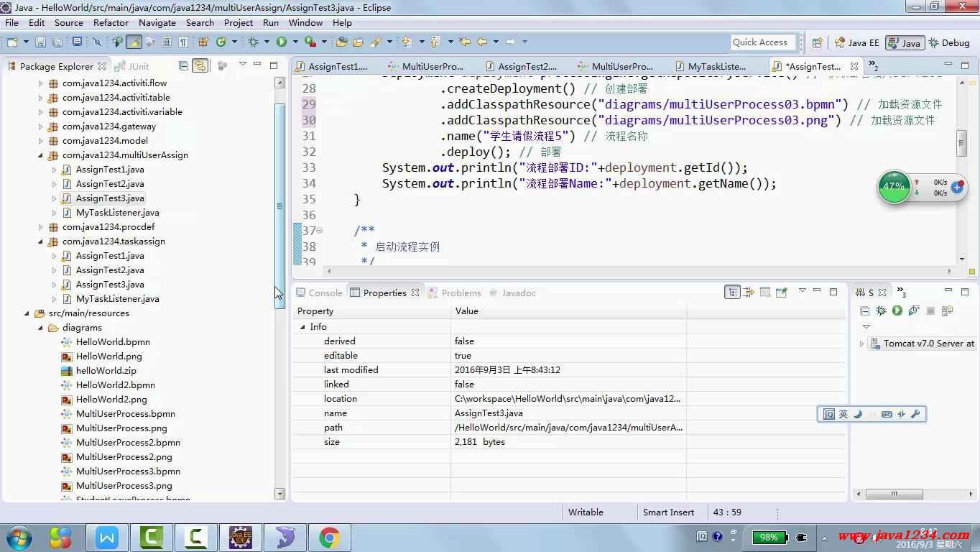Image resolution: width=980 pixels, height=552 pixels.
Task: Click the New file wizard toolbar icon
Action: [x=12, y=42]
